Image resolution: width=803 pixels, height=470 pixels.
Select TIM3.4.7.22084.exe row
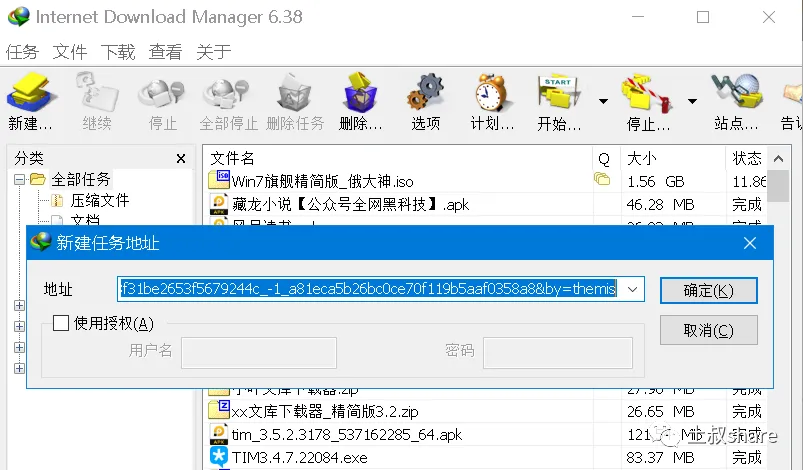(x=487, y=457)
